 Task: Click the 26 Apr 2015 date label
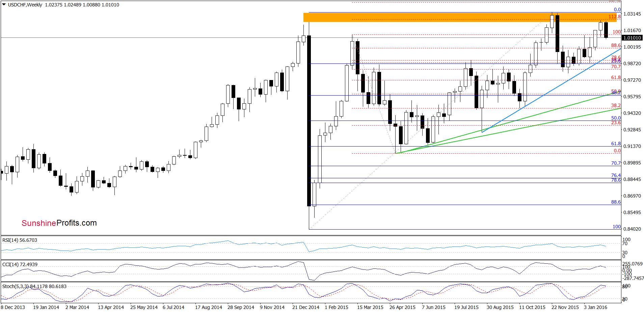(x=402, y=307)
